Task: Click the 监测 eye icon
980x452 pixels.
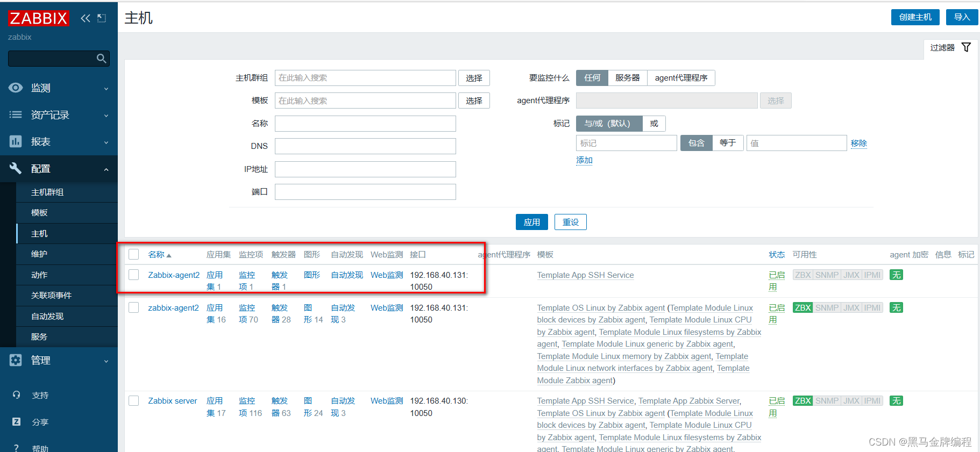Action: pos(16,88)
